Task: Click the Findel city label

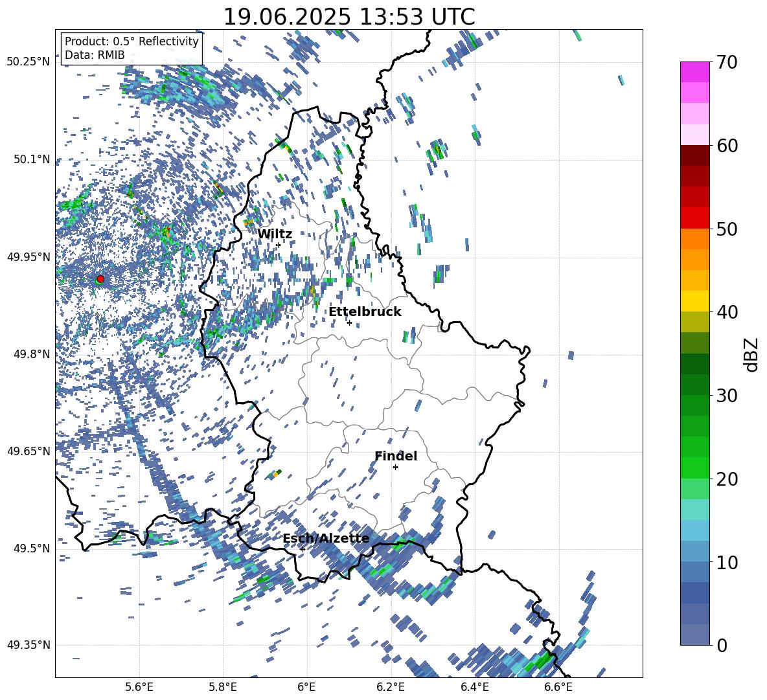Action: pos(396,456)
